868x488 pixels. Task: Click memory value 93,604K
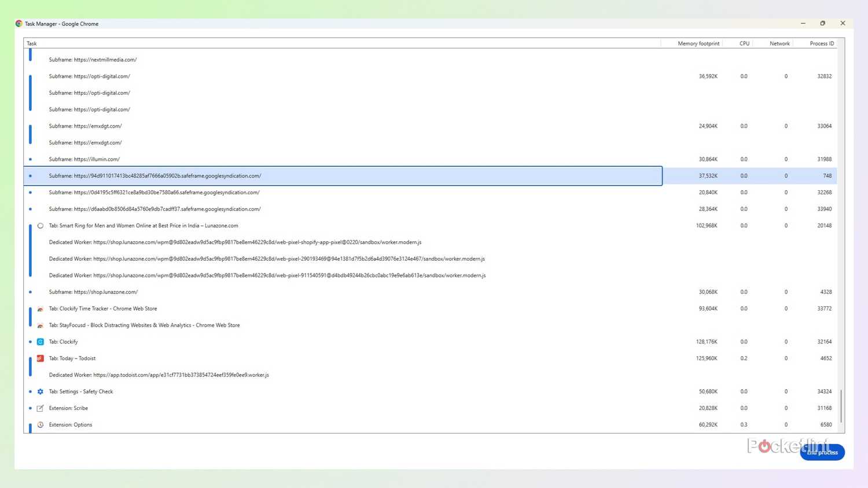[x=708, y=309]
